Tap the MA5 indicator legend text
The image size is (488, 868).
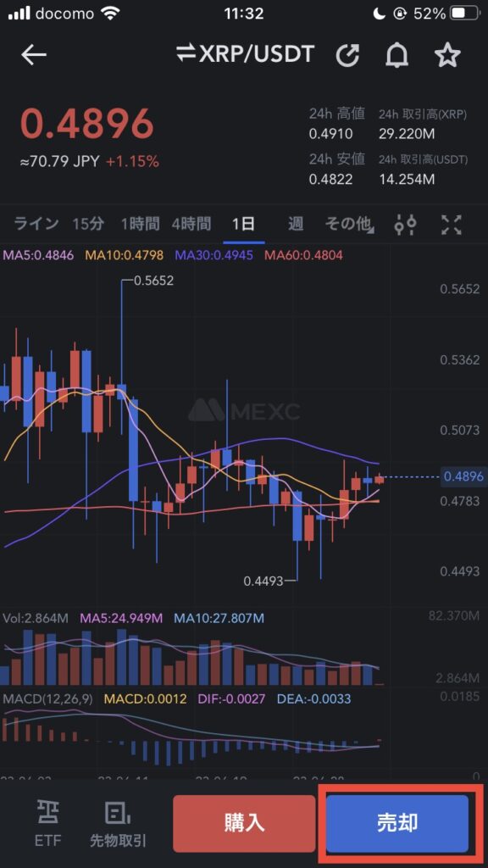pos(38,255)
